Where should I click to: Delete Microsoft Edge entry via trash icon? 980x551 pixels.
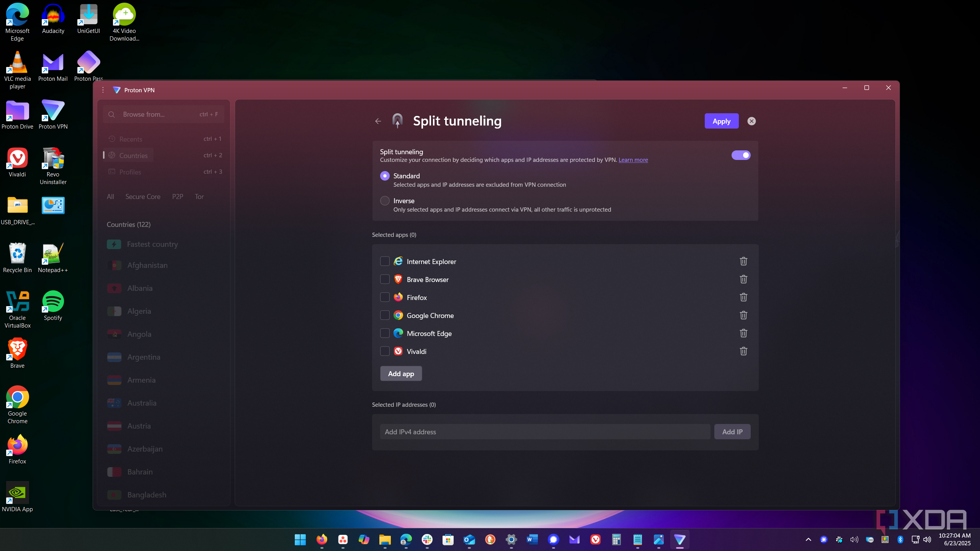(x=743, y=333)
